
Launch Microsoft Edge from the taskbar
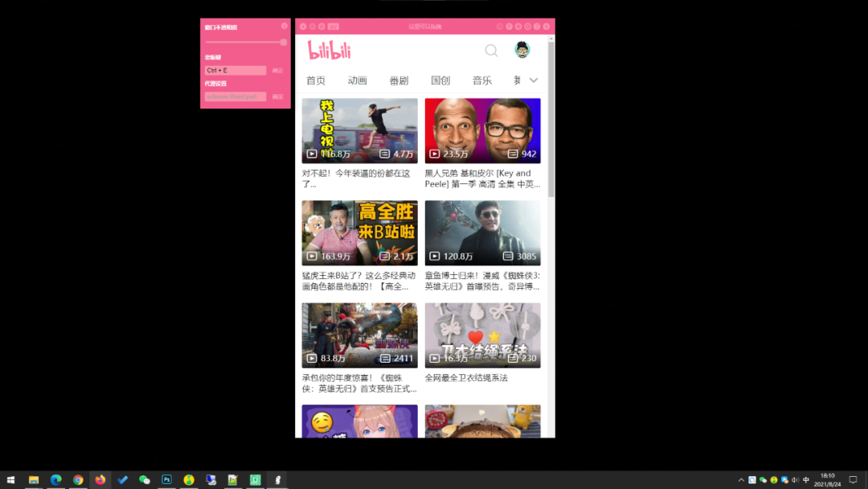click(x=56, y=479)
